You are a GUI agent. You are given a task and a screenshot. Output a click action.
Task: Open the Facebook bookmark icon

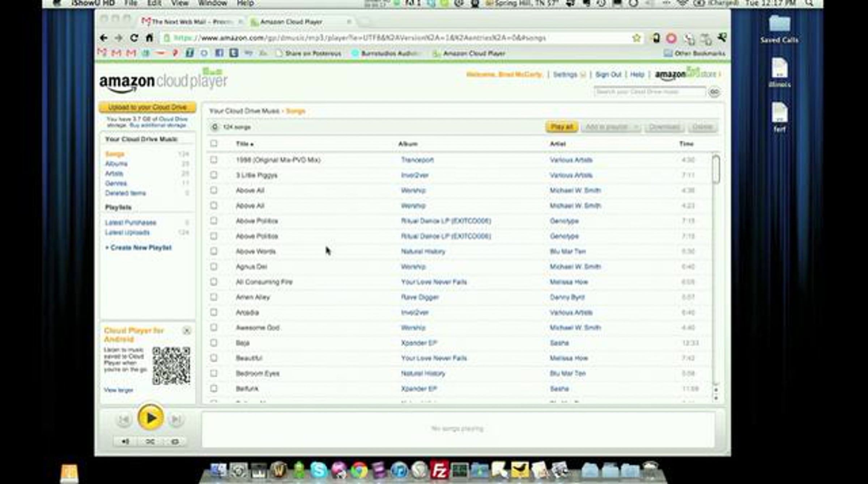(x=219, y=53)
